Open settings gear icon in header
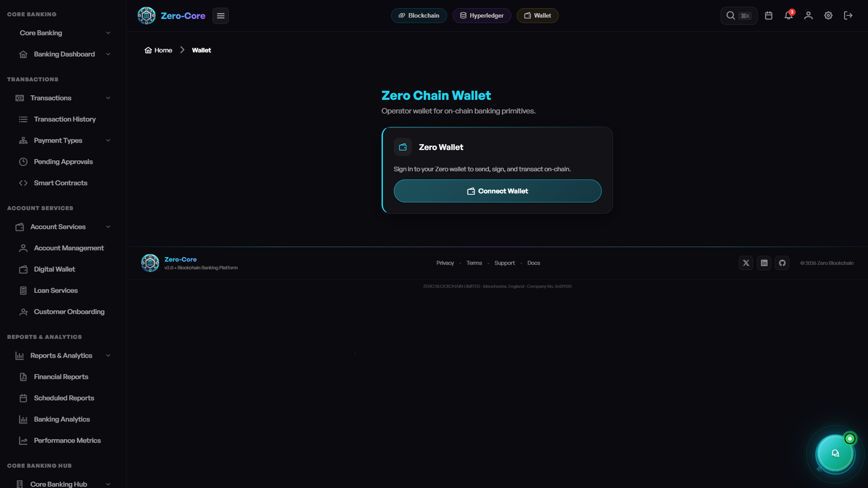Viewport: 868px width, 488px height. [x=828, y=16]
